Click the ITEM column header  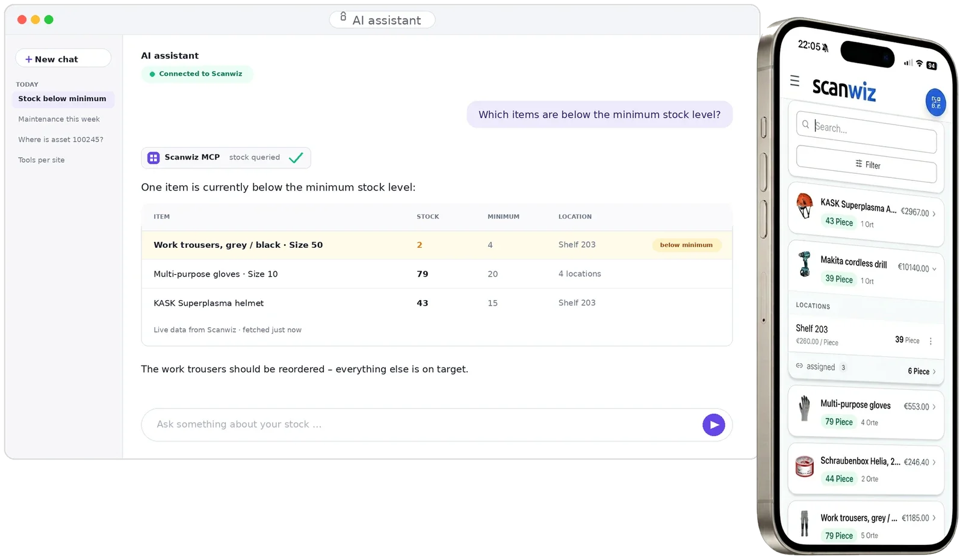tap(161, 217)
